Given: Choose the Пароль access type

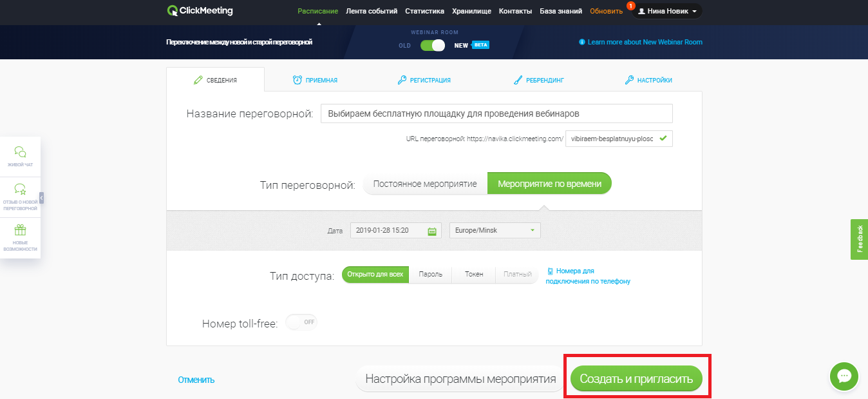Looking at the screenshot, I should [430, 275].
